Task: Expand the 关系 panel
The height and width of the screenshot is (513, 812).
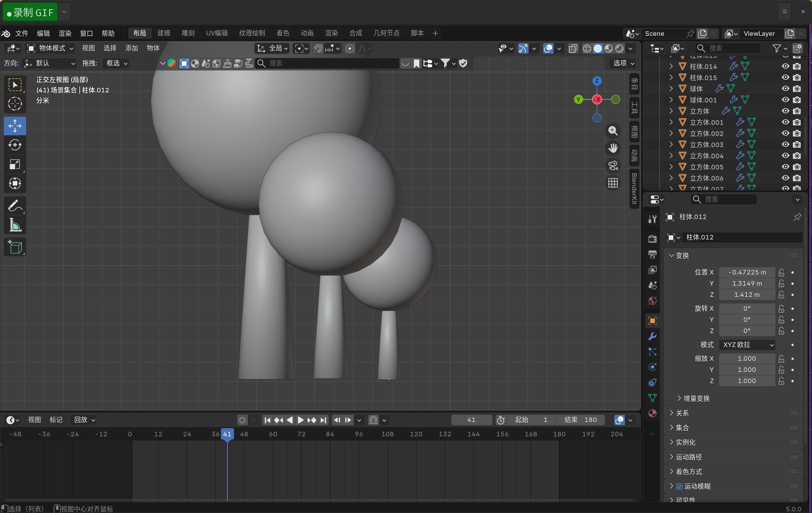Action: click(x=682, y=413)
